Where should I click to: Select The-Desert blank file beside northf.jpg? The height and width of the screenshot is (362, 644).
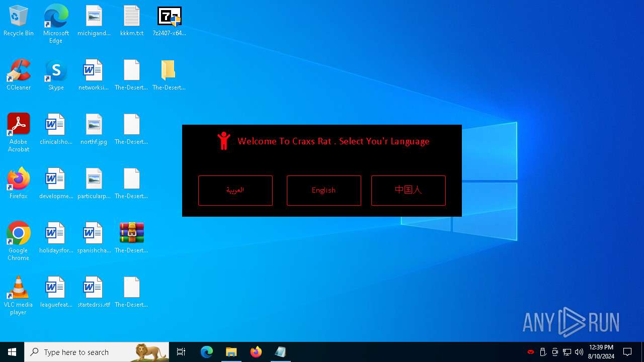click(x=131, y=130)
